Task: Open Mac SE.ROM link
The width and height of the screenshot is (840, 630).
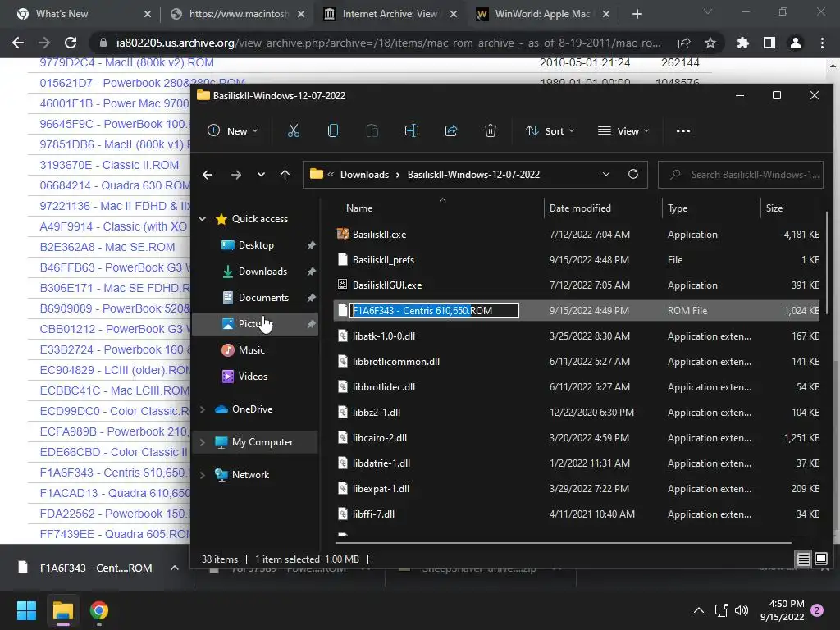Action: [x=107, y=247]
